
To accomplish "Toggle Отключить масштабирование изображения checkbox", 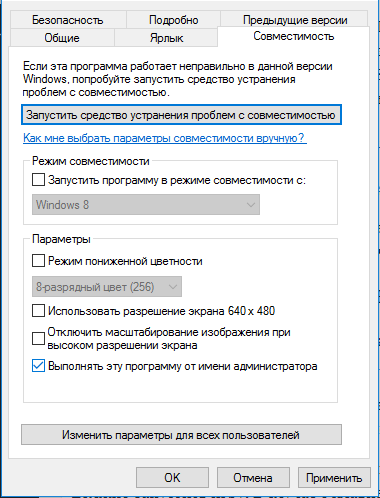I will pyautogui.click(x=38, y=338).
